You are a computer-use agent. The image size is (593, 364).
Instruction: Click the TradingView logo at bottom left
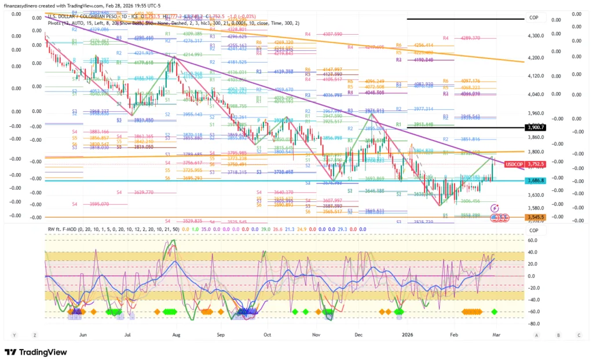click(x=35, y=352)
